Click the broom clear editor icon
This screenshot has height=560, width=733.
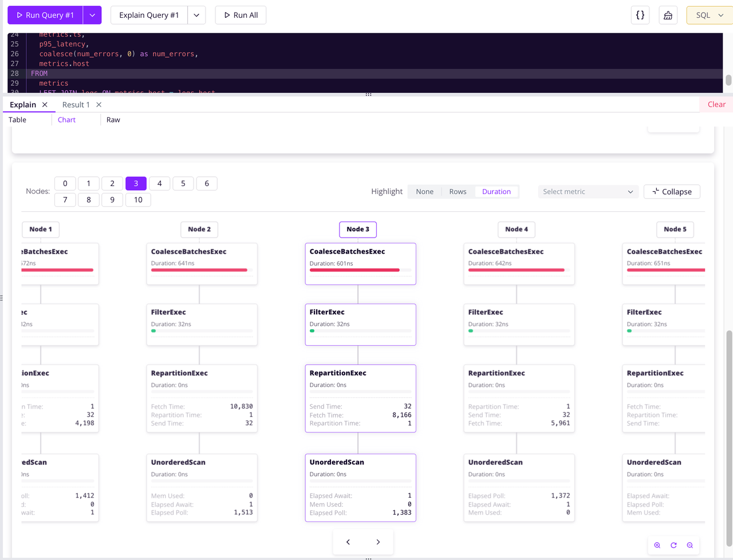(668, 15)
